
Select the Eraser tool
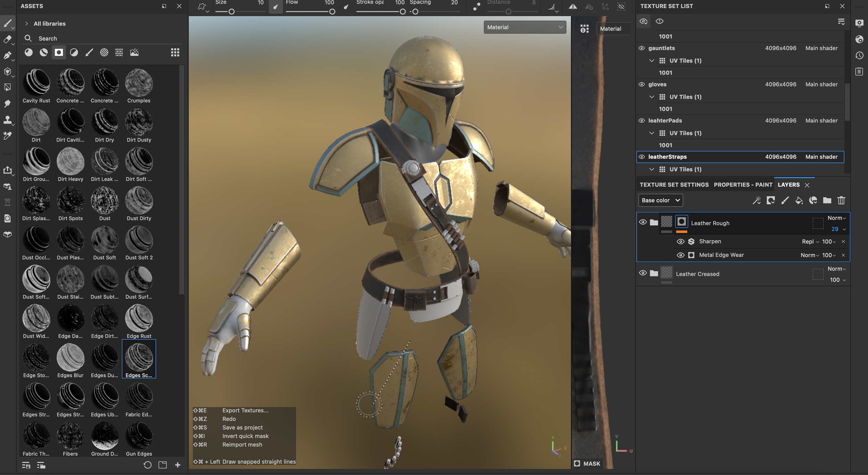7,39
